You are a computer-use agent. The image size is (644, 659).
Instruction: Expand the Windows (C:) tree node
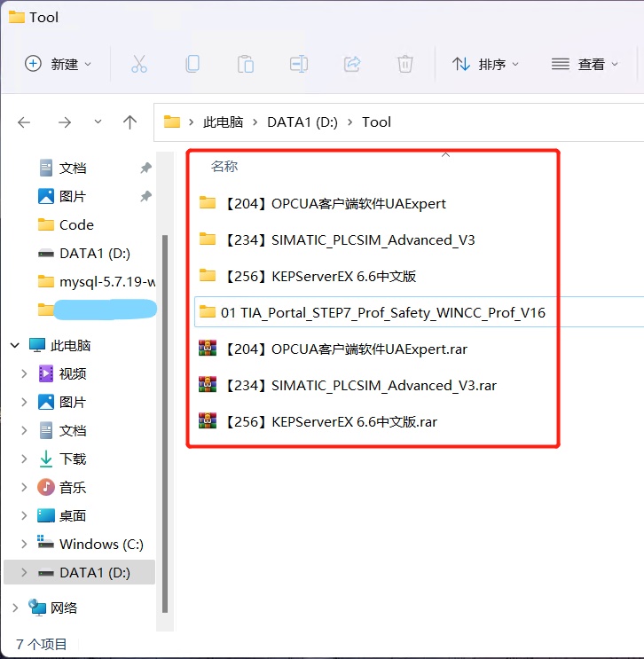pos(24,544)
